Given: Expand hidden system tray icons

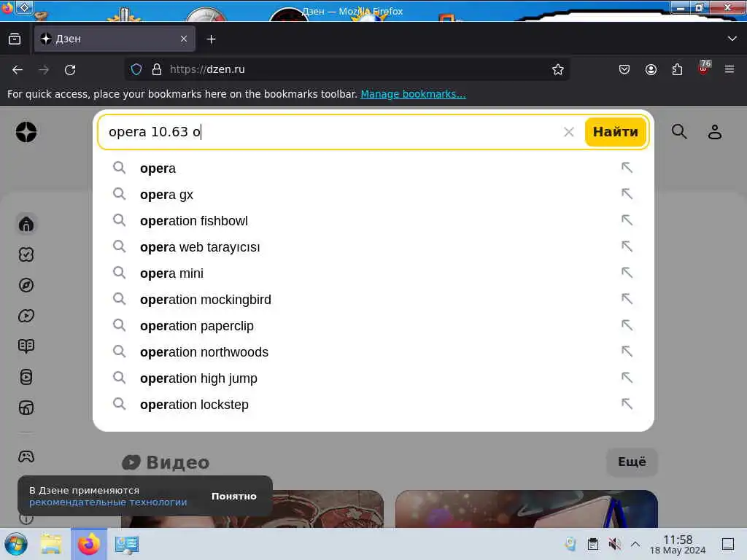Looking at the screenshot, I should point(635,544).
